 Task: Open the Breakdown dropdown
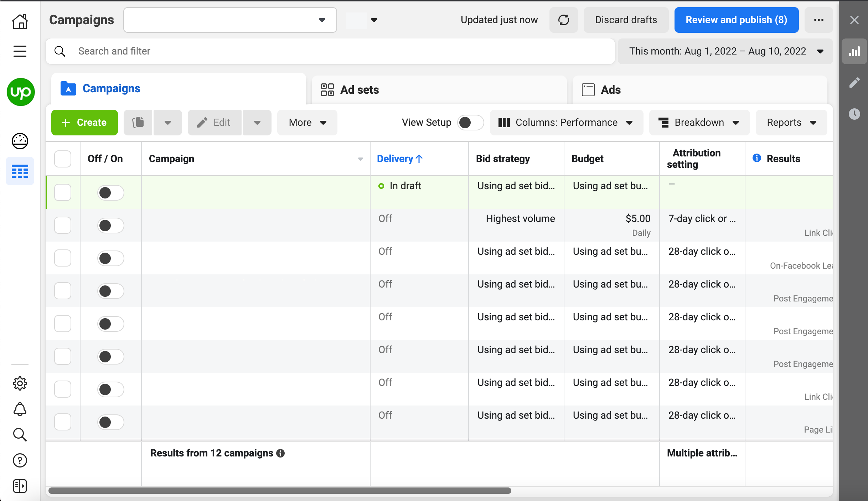click(699, 123)
